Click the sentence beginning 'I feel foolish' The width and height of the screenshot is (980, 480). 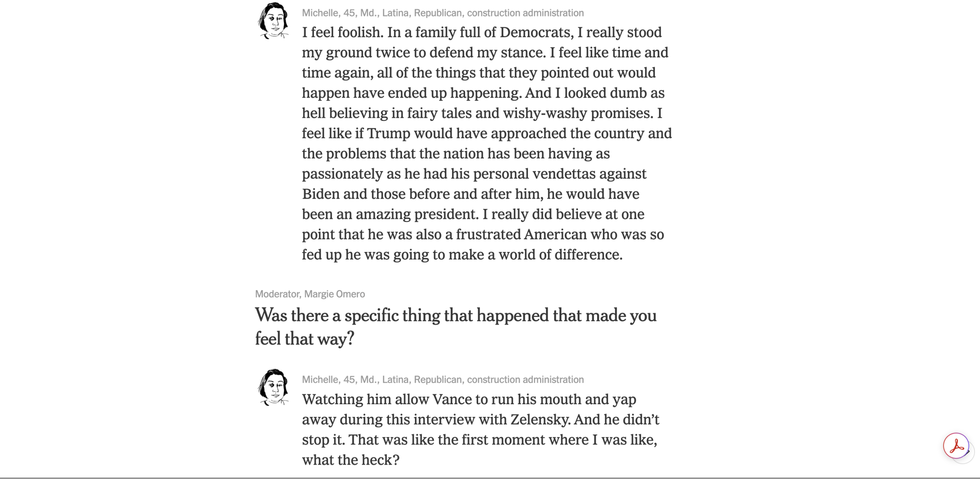pyautogui.click(x=343, y=33)
